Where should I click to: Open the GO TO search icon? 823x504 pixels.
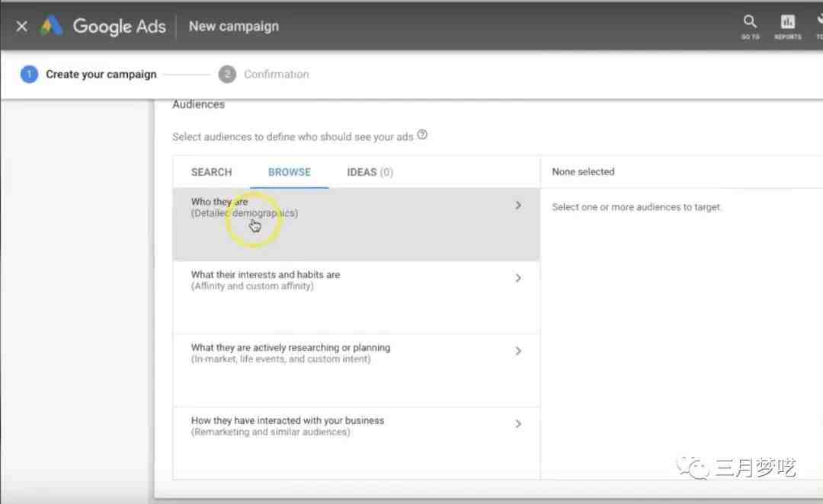click(x=750, y=26)
